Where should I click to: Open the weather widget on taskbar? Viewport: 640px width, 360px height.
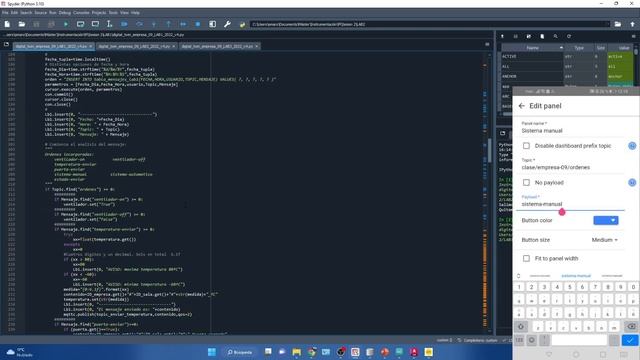(20, 352)
